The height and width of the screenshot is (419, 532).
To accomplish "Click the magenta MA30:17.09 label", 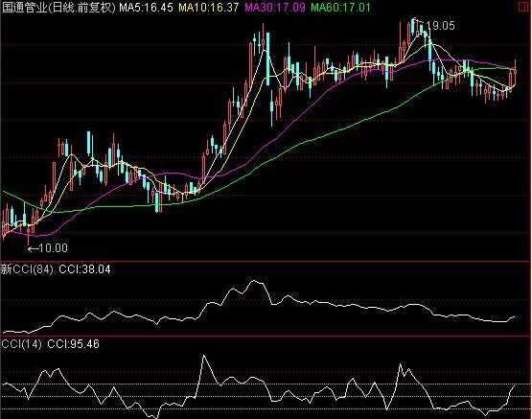I will (x=275, y=8).
